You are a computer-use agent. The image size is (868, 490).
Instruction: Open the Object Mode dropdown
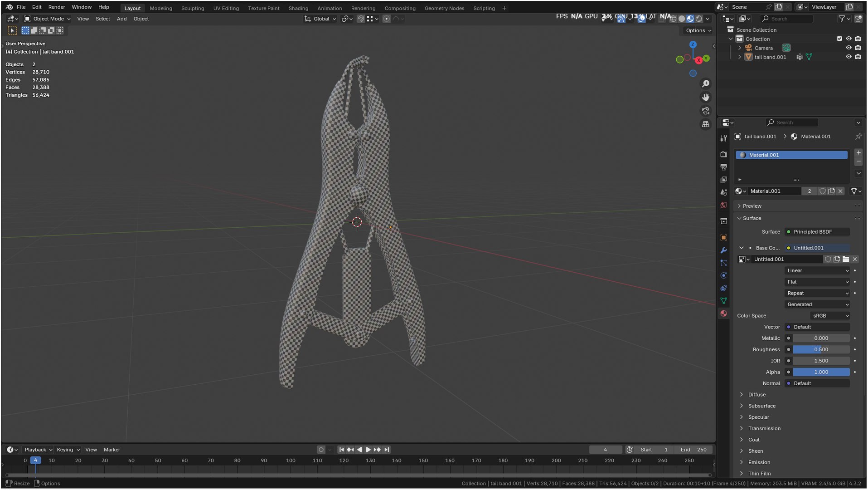tap(48, 19)
